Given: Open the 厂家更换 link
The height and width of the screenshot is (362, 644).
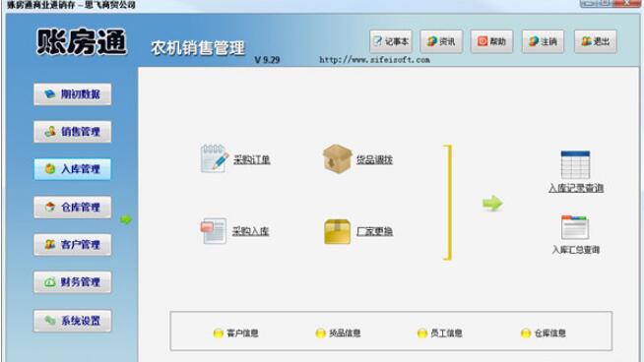Looking at the screenshot, I should [x=374, y=231].
